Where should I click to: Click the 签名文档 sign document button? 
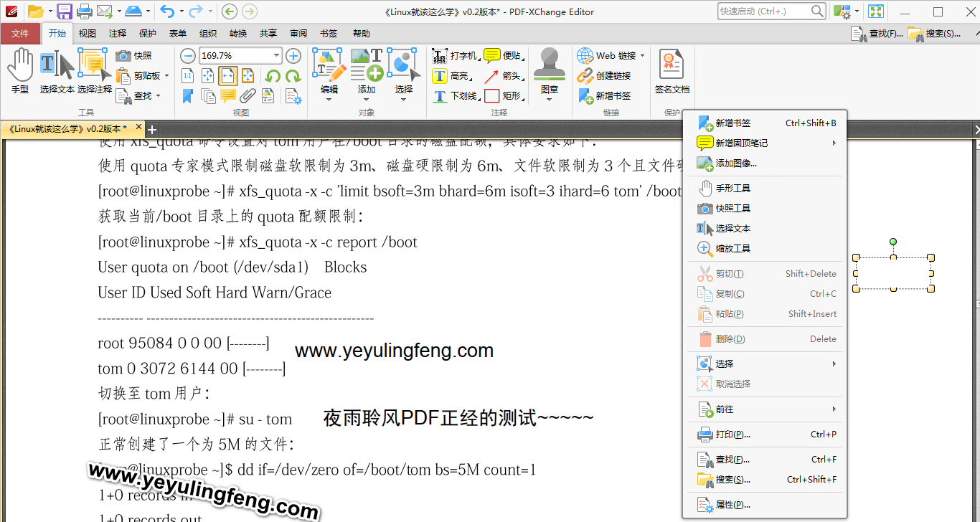(x=672, y=72)
